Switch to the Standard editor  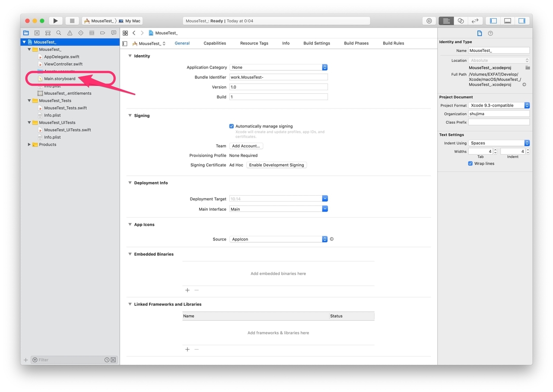(x=446, y=21)
